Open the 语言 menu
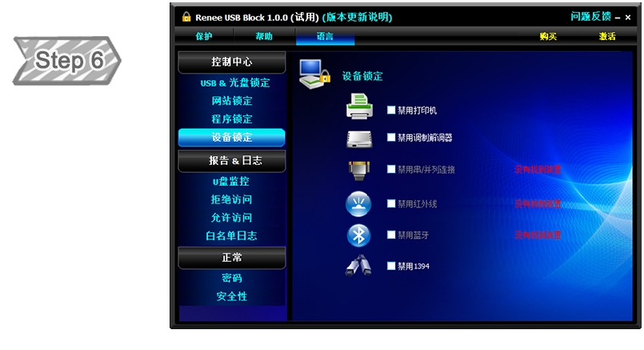644x350 pixels. (325, 36)
